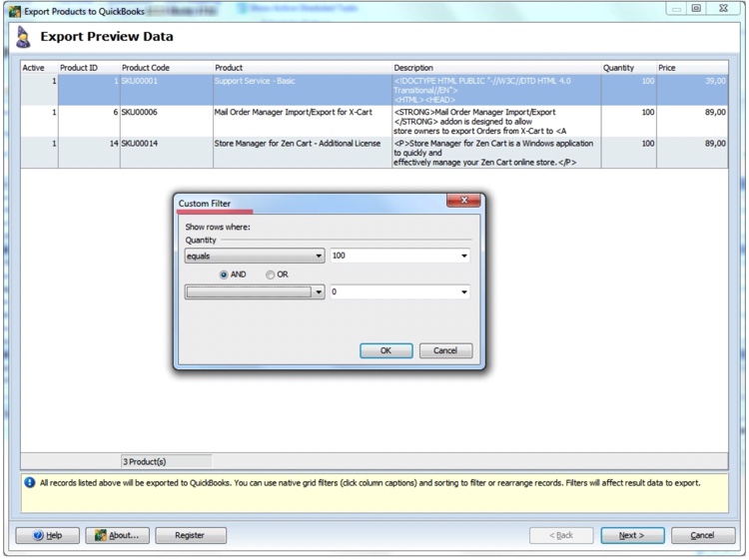Close the Export Products to QuickBooks window
Screen dimensions: 749x560
723,8
